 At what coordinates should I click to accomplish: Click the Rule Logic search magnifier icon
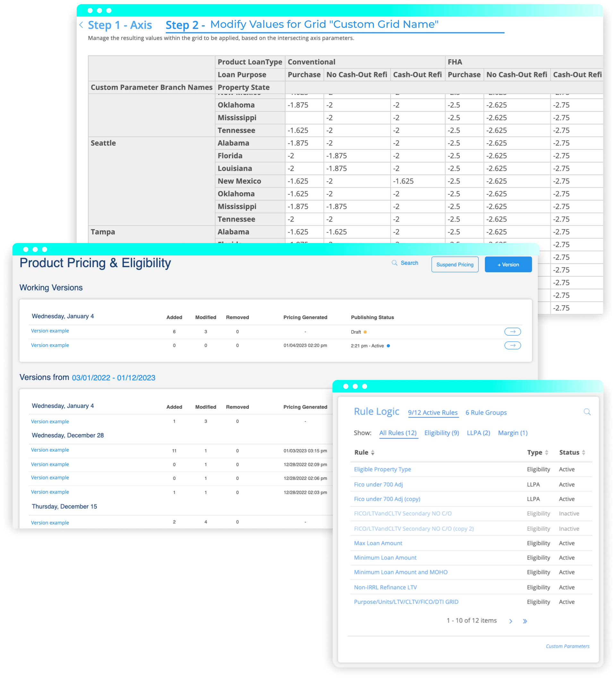point(587,412)
